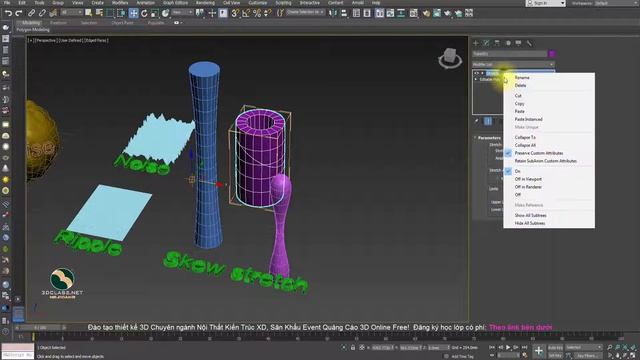The image size is (640, 360).
Task: Toggle Retain SubAnim Custom Attributes menu option
Action: tap(545, 161)
